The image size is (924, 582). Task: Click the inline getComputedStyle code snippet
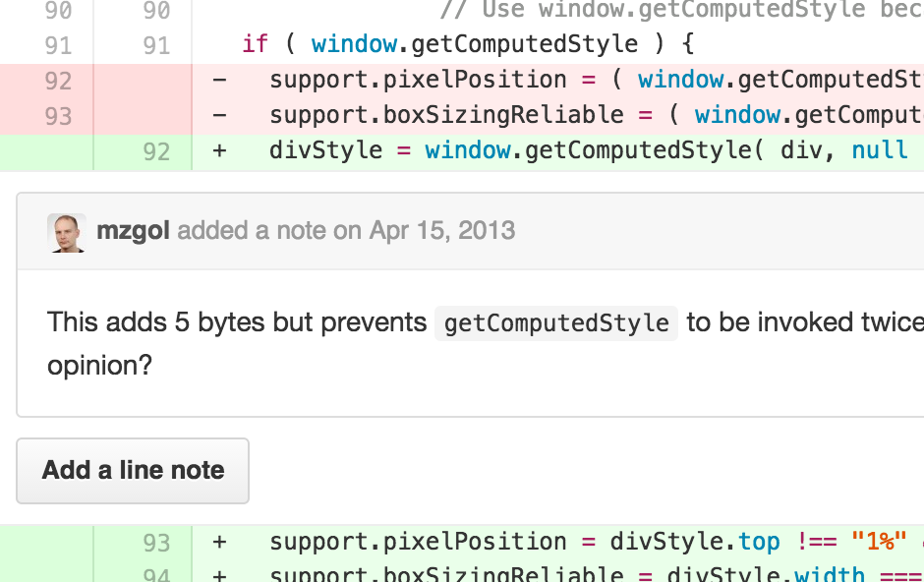[x=556, y=323]
